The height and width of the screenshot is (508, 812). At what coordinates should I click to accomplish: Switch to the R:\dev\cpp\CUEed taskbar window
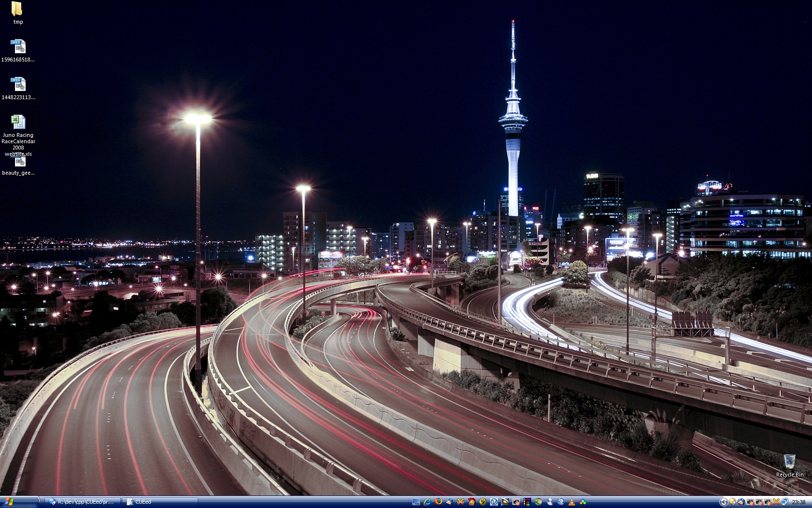coord(82,502)
